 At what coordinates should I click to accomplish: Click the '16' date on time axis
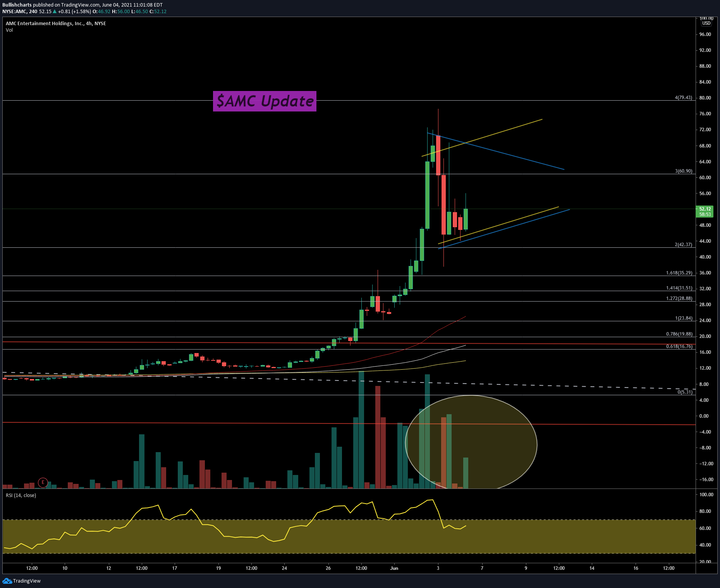point(636,568)
